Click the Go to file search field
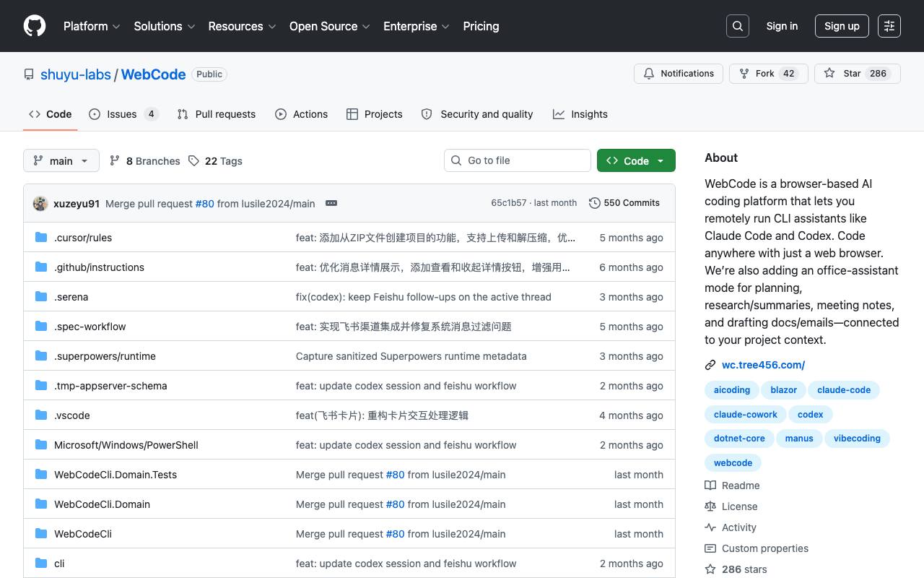 click(x=518, y=160)
